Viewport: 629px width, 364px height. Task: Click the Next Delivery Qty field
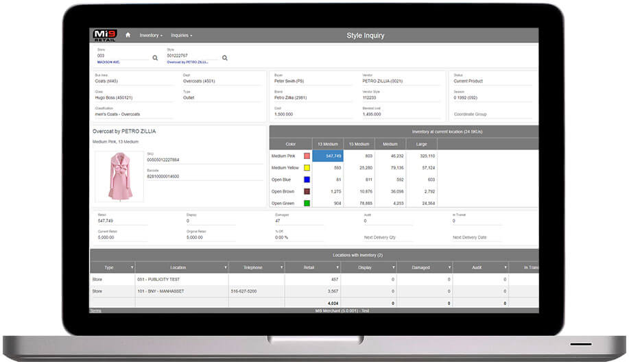[388, 237]
